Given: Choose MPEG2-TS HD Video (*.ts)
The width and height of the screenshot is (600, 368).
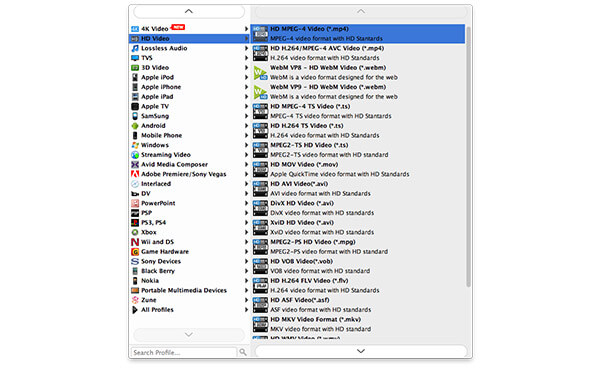Looking at the screenshot, I should tap(358, 150).
